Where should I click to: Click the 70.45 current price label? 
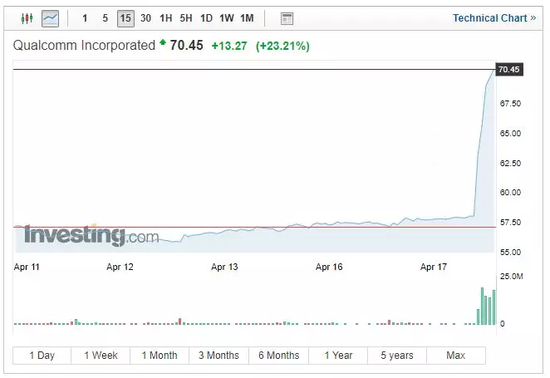(x=509, y=69)
